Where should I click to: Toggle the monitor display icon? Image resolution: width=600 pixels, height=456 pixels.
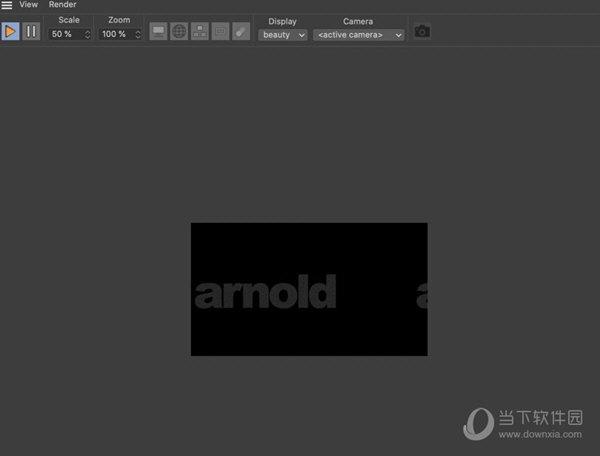click(158, 31)
